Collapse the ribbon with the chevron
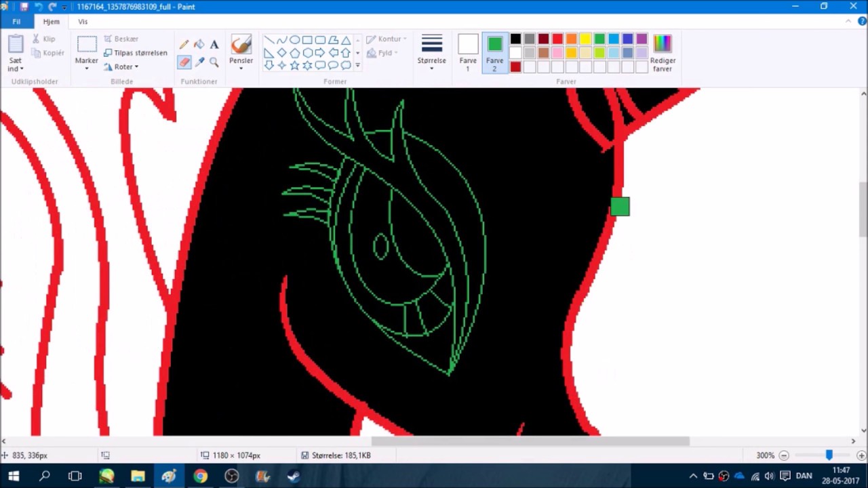 pos(848,21)
